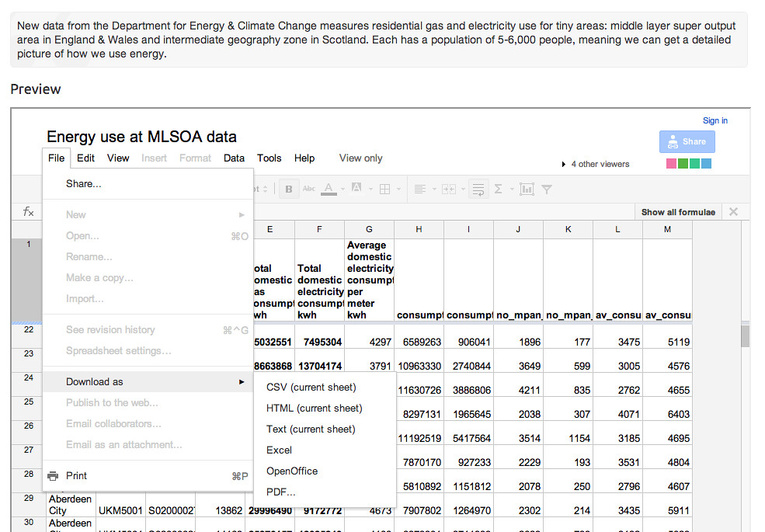765x532 pixels.
Task: Click the Share button
Action: 687,141
